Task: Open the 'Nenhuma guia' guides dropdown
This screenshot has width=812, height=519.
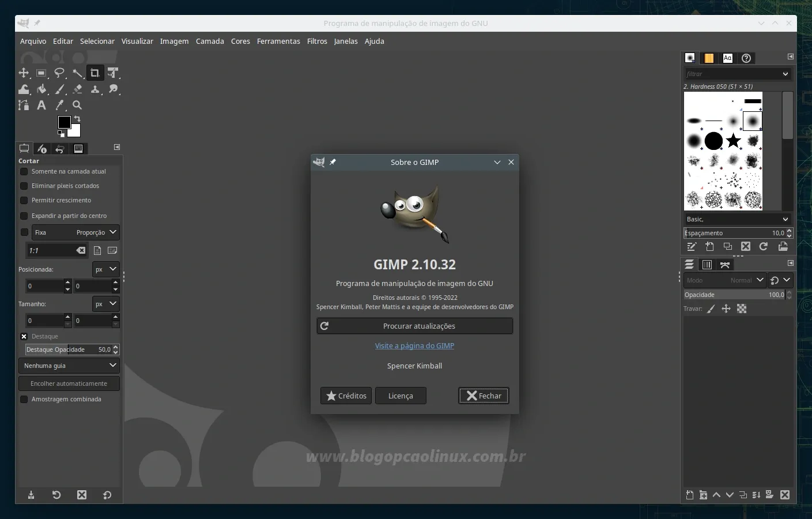Action: [x=69, y=366]
